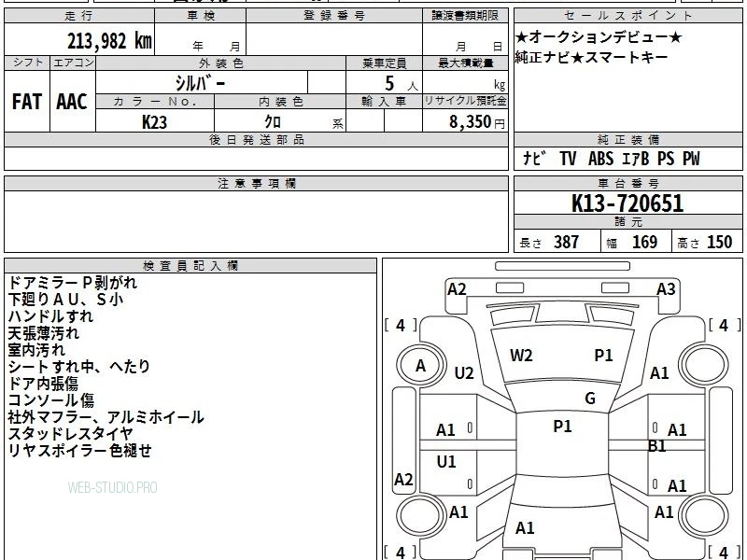The image size is (747, 560).
Task: Select the セールスポイント heading
Action: pos(627,16)
